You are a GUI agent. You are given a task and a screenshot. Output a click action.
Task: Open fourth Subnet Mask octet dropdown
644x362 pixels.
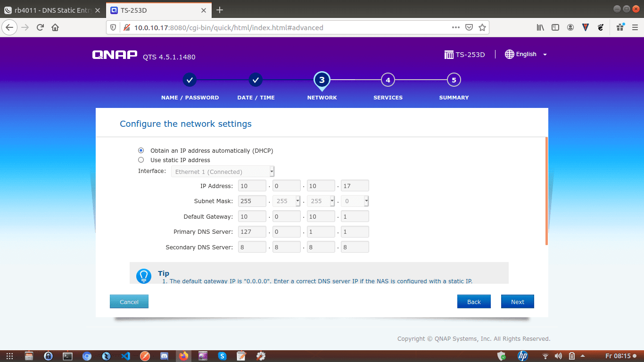click(x=355, y=201)
